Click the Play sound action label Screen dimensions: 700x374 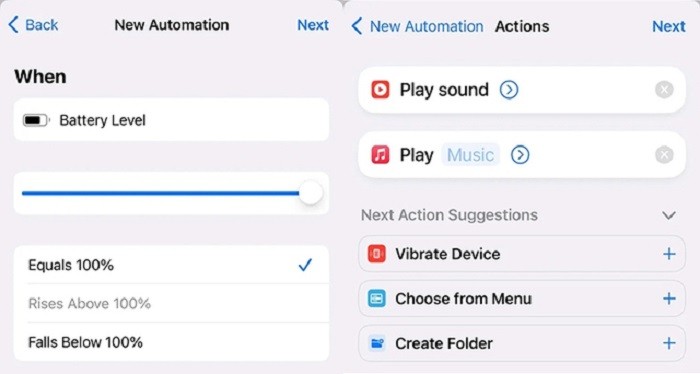(x=444, y=90)
